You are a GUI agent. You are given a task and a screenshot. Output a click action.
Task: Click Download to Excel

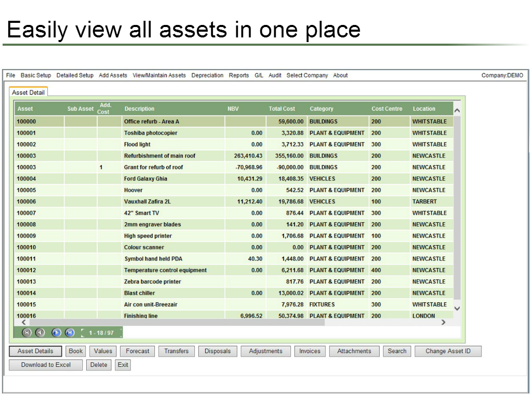[x=45, y=365]
